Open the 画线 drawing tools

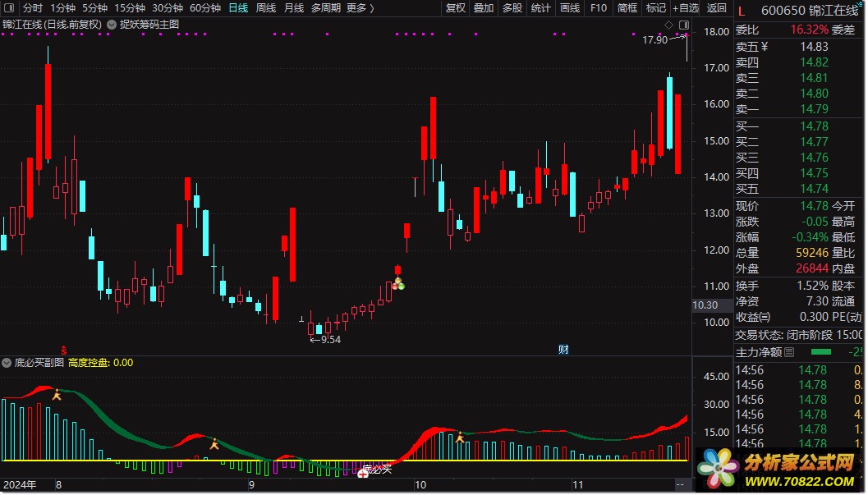tap(570, 8)
